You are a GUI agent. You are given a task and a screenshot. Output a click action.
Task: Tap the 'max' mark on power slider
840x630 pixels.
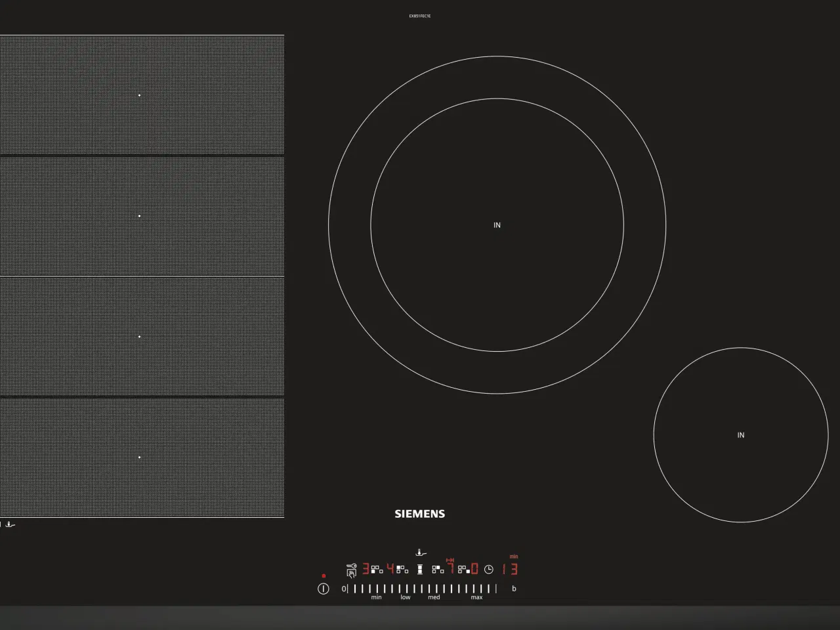point(476,589)
